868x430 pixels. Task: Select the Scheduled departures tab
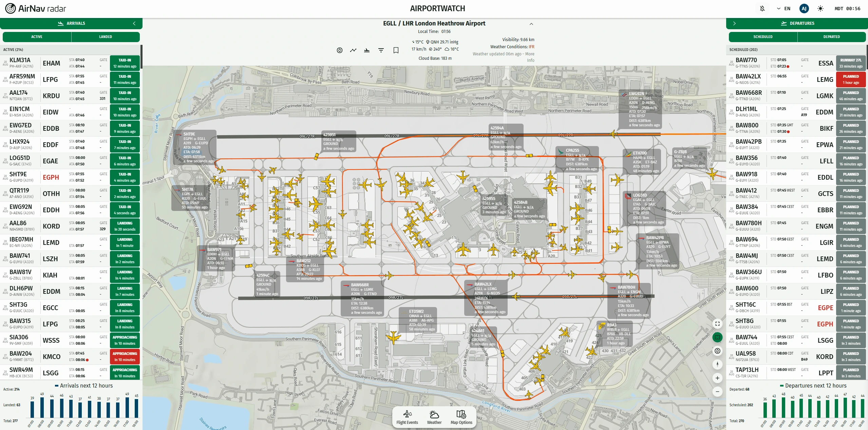coord(763,37)
